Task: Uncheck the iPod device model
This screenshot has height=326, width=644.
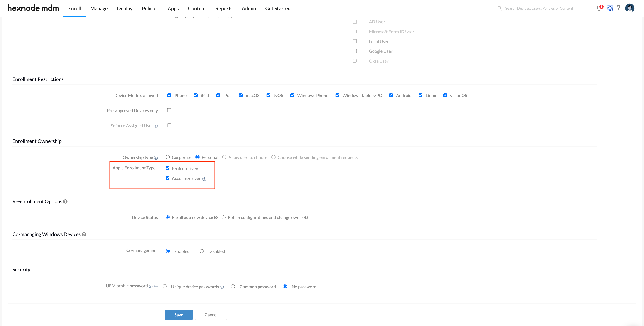Action: point(218,95)
